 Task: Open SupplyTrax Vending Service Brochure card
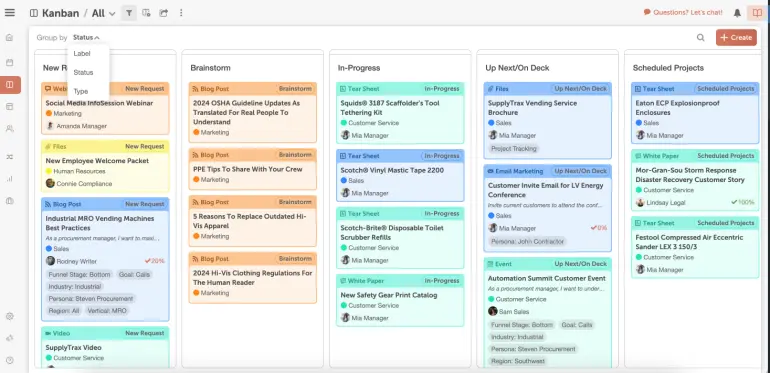(548, 121)
